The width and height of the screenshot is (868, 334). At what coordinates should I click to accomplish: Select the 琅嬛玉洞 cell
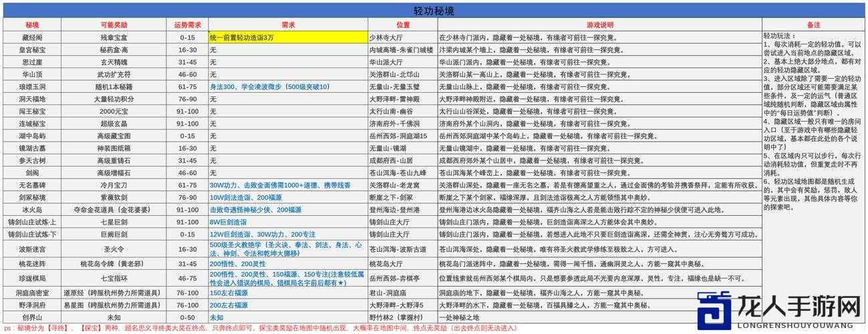(x=31, y=86)
